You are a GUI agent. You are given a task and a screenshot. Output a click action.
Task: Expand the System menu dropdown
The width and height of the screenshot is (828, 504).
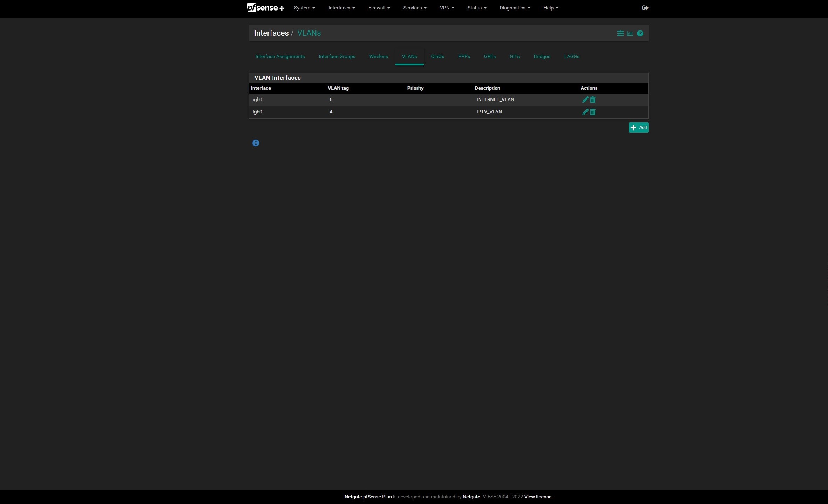coord(304,8)
